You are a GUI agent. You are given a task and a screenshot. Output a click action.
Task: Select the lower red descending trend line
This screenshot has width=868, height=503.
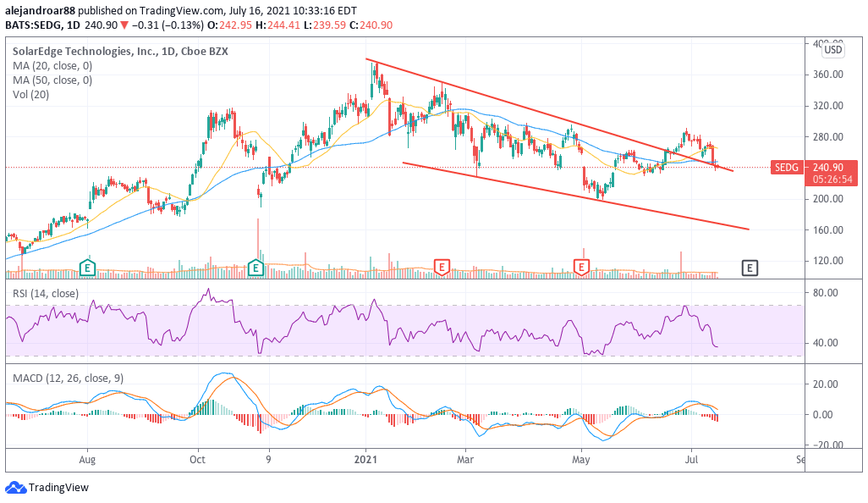click(576, 196)
